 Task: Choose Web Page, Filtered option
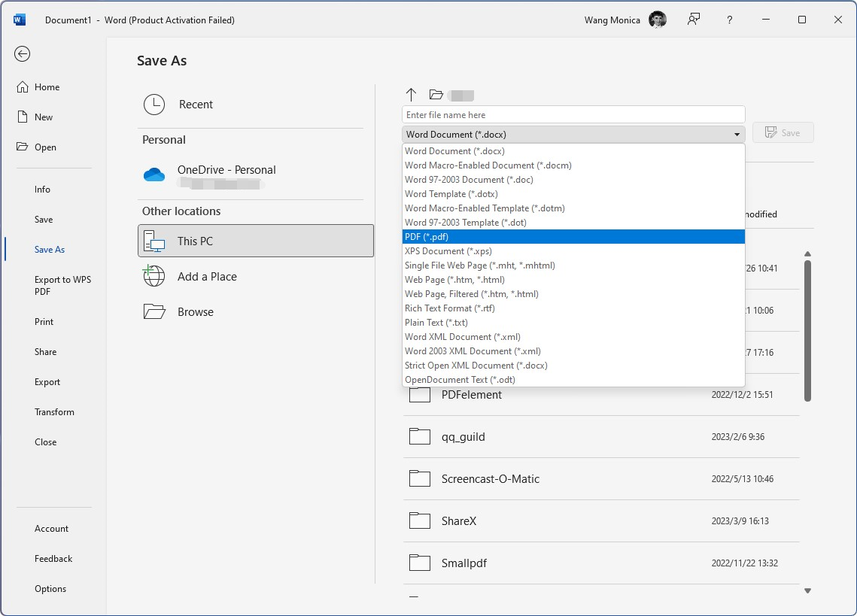tap(573, 293)
